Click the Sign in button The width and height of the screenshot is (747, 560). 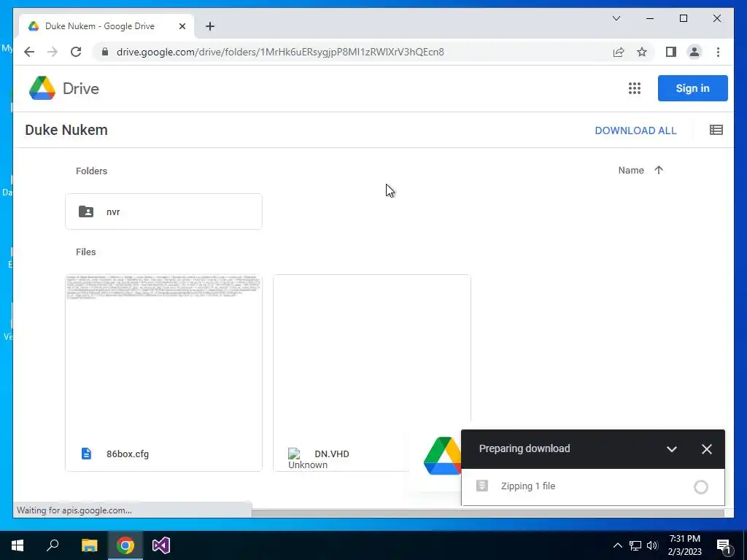tap(693, 88)
